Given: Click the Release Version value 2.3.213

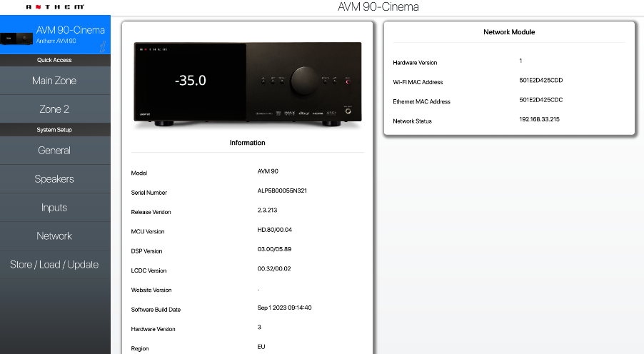Looking at the screenshot, I should tap(267, 210).
